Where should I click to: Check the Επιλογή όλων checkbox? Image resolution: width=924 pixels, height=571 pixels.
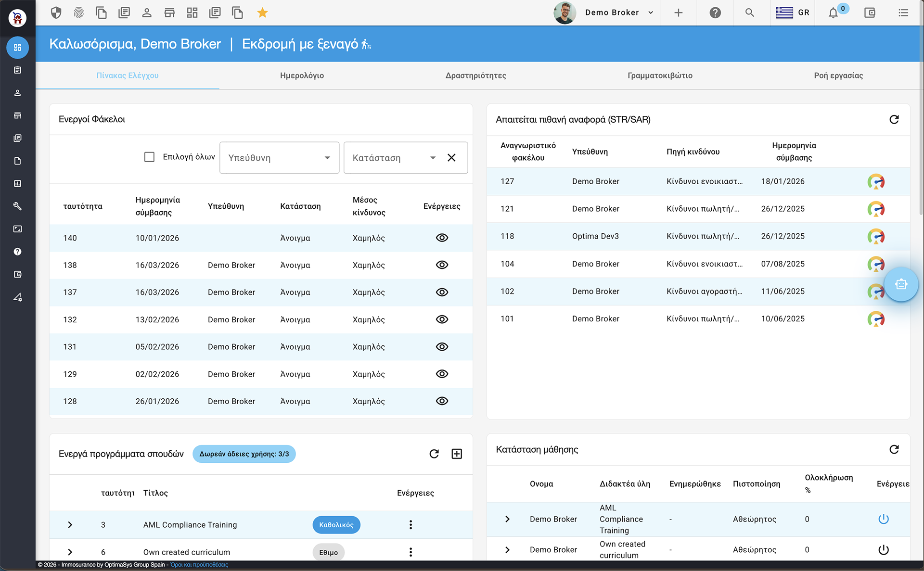point(150,157)
